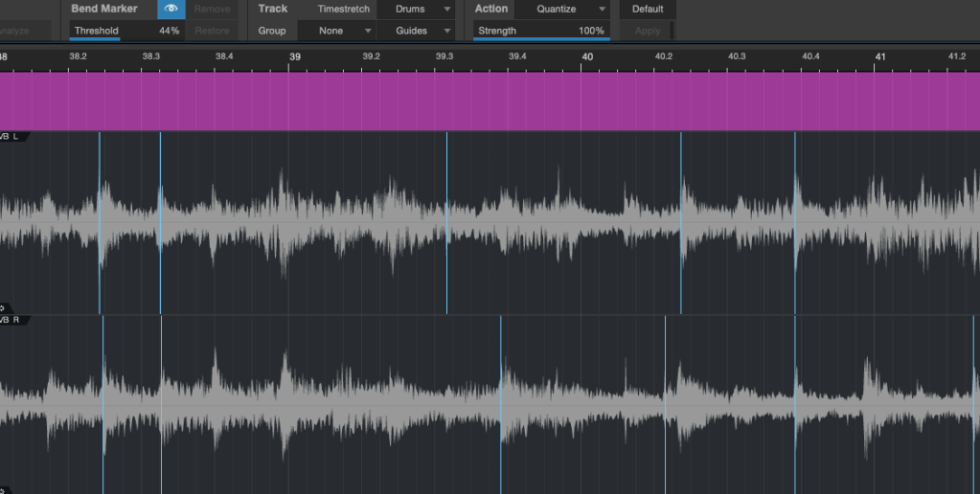This screenshot has width=980, height=494.
Task: Click bar 39 on the timeline ruler
Action: point(295,56)
